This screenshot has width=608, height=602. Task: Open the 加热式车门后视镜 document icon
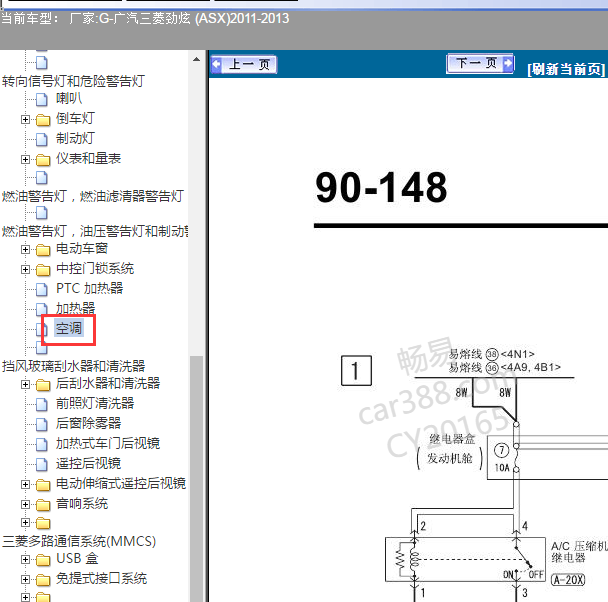pos(42,444)
